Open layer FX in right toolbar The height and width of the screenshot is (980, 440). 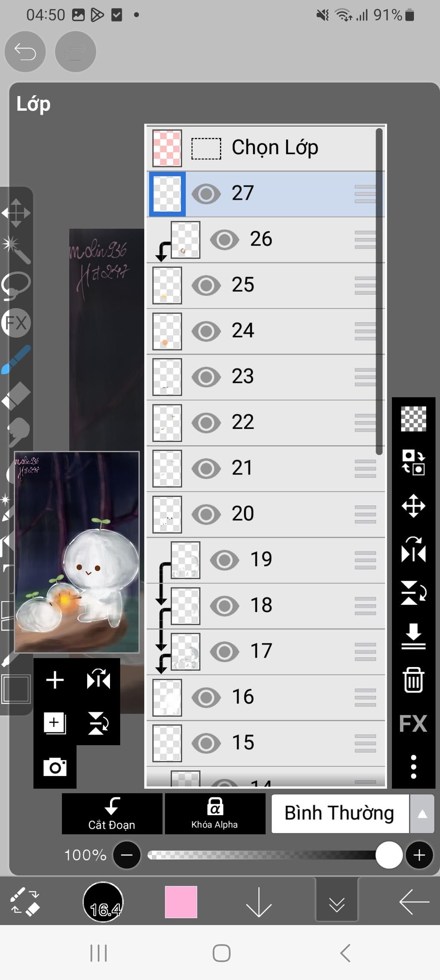pos(413,723)
